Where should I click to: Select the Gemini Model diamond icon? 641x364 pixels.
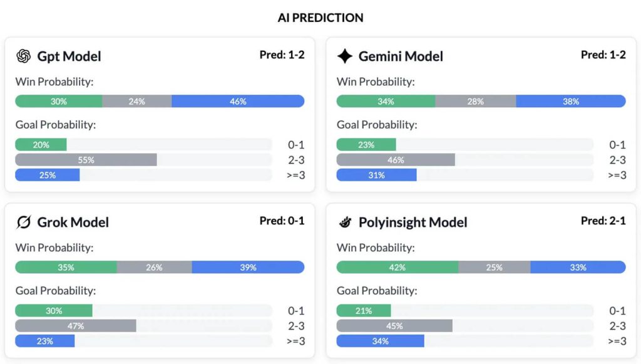coord(344,56)
